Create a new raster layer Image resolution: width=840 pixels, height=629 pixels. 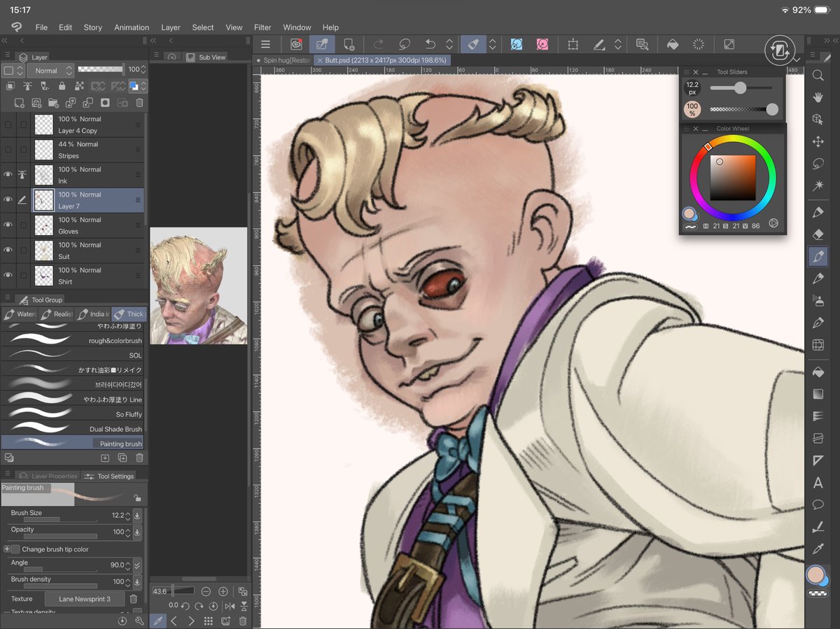(20, 103)
